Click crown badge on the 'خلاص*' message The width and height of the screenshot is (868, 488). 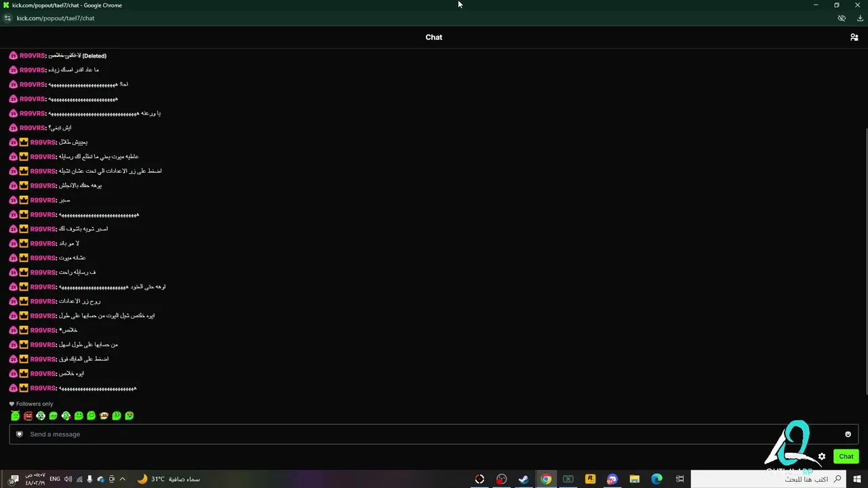click(24, 330)
